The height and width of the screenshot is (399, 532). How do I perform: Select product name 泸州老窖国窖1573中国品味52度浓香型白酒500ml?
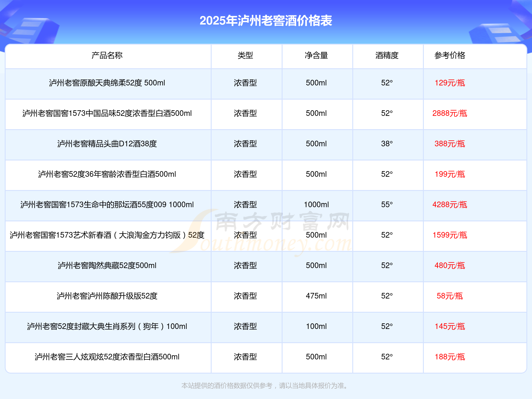[x=107, y=113]
